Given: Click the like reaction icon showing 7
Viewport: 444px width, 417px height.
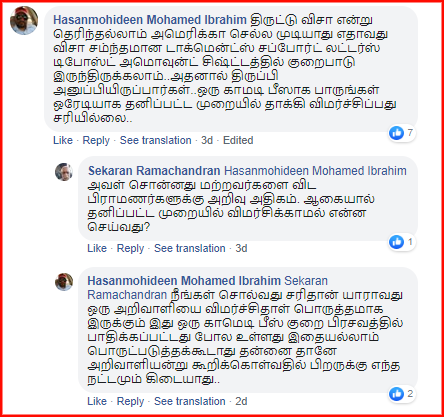Looking at the screenshot, I should (x=396, y=133).
